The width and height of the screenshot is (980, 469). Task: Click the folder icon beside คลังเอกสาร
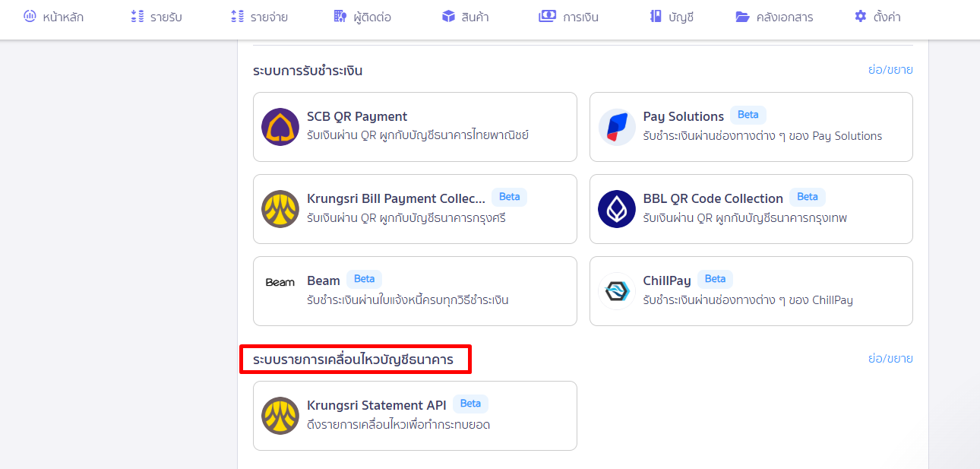(x=742, y=16)
